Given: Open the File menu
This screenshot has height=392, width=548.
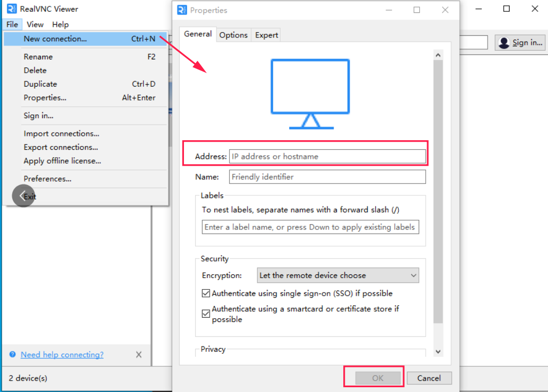Looking at the screenshot, I should point(12,25).
